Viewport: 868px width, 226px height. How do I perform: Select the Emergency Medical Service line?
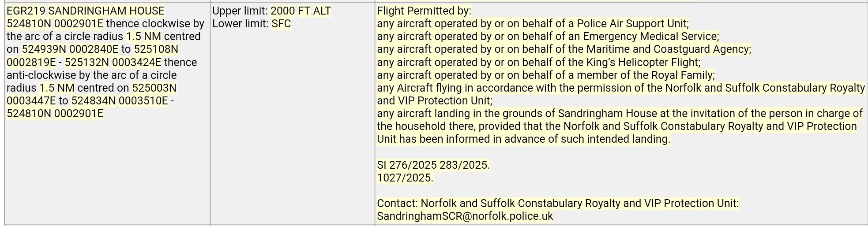click(x=548, y=37)
